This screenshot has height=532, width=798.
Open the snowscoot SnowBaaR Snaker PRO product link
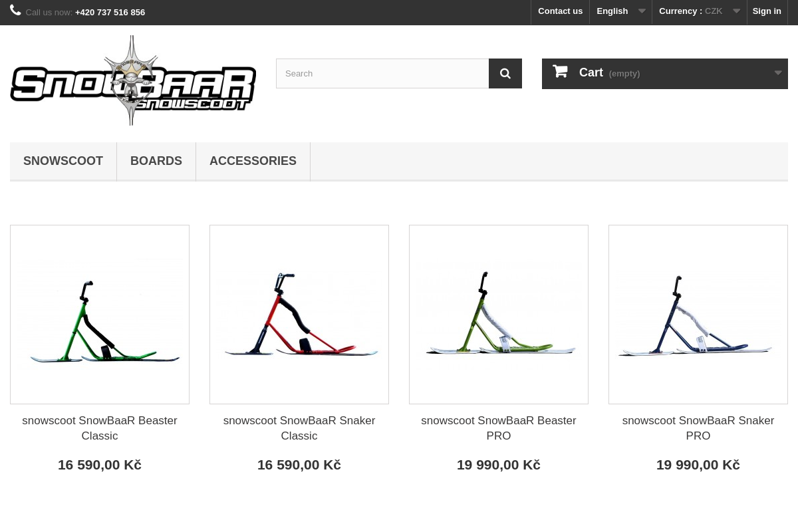(698, 428)
